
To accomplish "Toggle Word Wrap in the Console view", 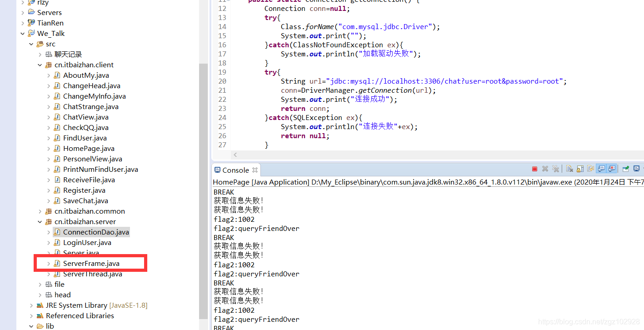I will point(589,169).
